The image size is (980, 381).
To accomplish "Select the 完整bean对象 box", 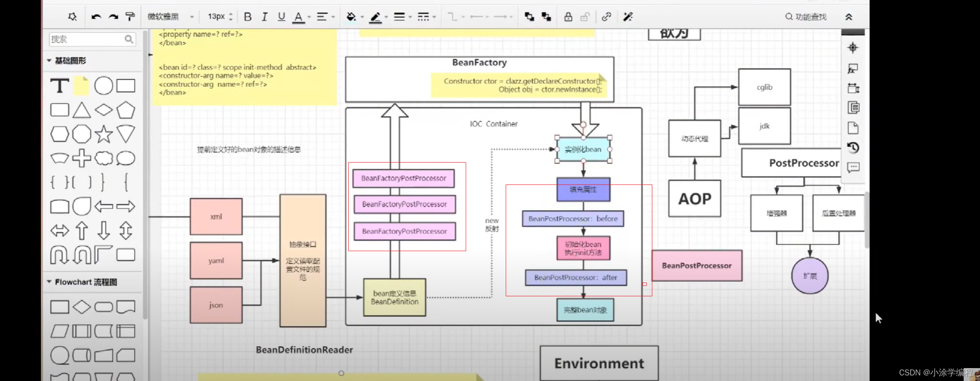I will click(x=585, y=310).
